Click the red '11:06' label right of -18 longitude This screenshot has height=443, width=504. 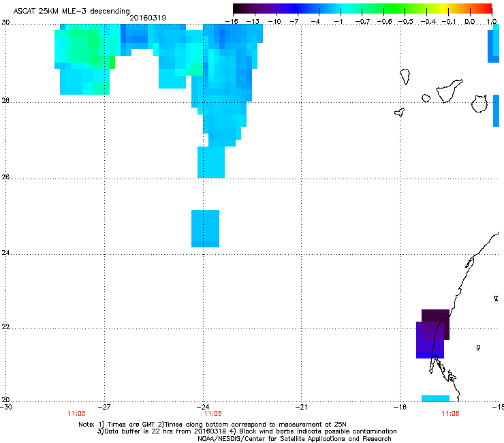[450, 414]
